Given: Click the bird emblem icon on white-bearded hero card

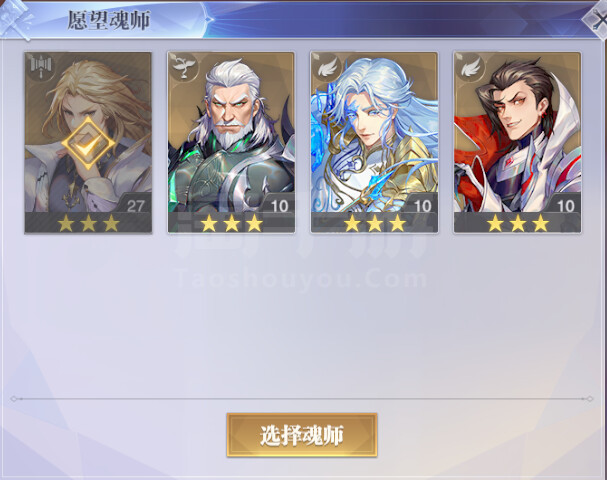Looking at the screenshot, I should (184, 68).
